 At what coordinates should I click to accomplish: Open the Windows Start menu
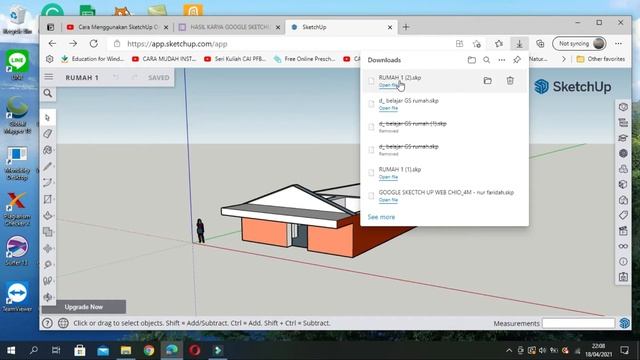[11, 350]
